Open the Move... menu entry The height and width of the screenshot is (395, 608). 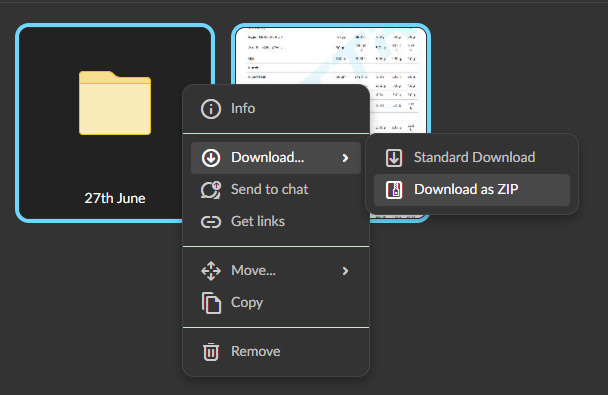(276, 271)
